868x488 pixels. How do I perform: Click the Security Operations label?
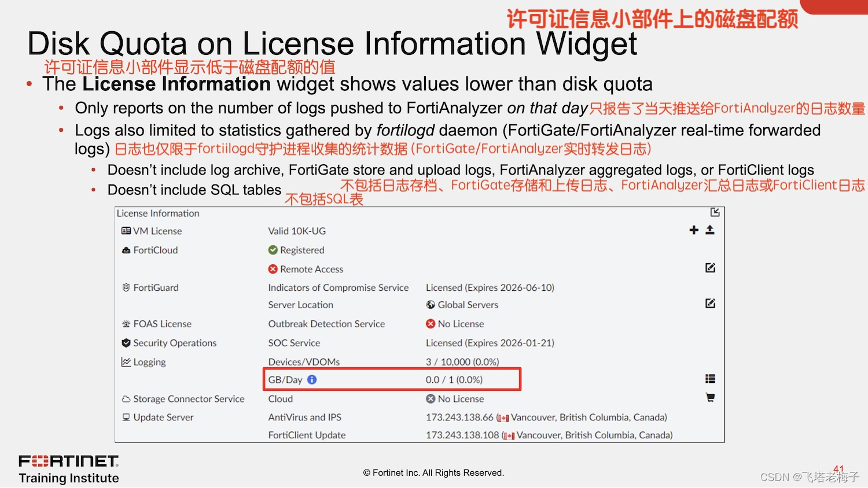point(175,343)
